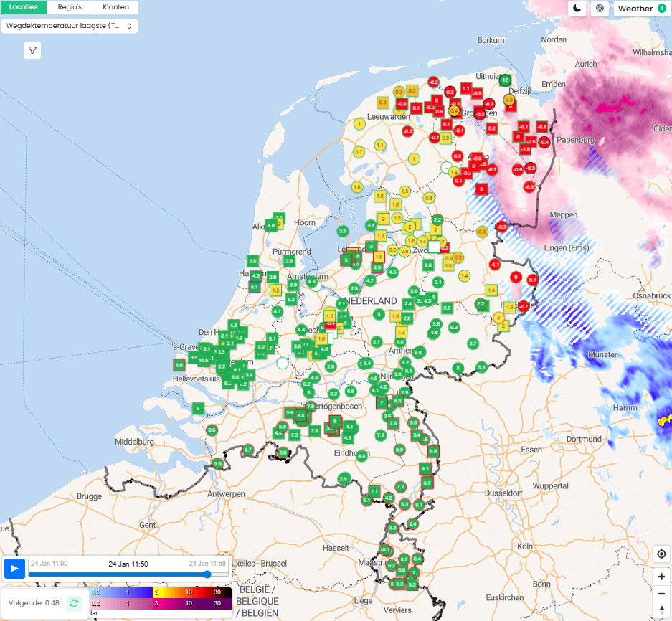Image resolution: width=672 pixels, height=621 pixels.
Task: Select yellow circle marker 0.7 in Friesland
Action: click(x=359, y=152)
